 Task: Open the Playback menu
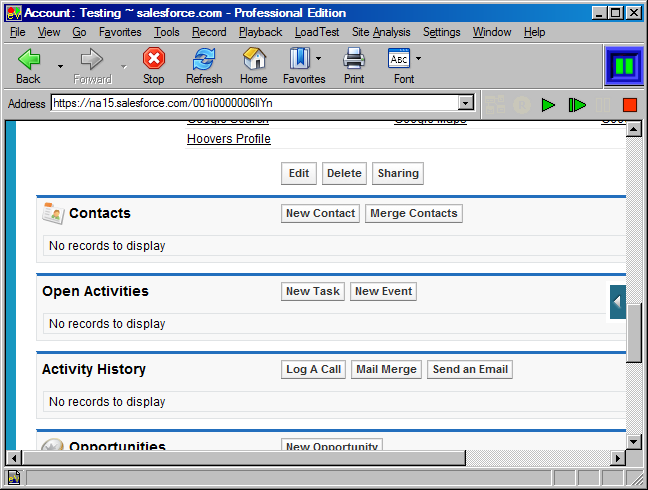point(260,32)
